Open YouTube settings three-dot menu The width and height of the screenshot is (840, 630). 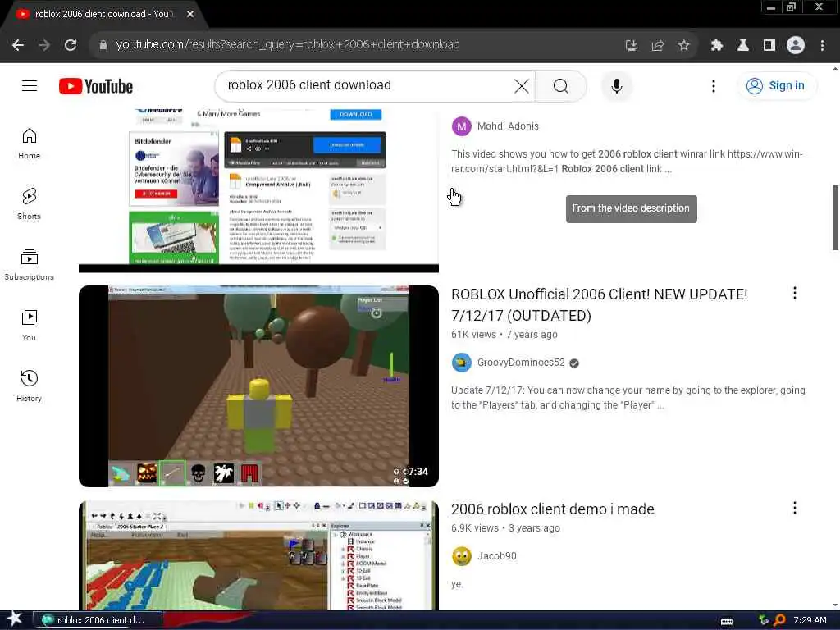713,85
